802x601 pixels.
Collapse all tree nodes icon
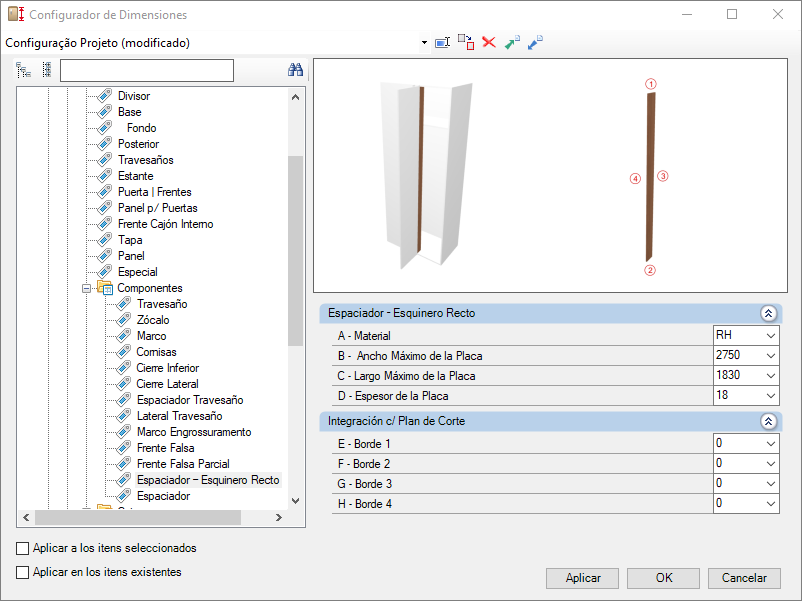47,70
